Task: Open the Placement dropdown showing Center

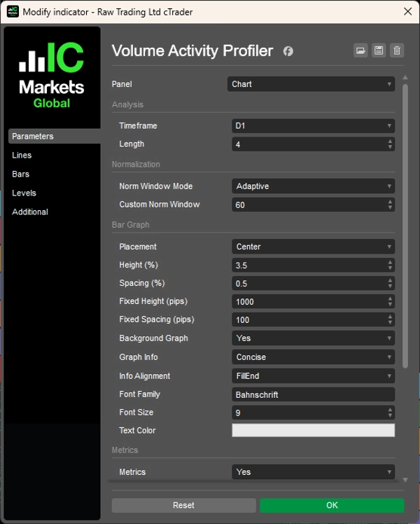Action: coord(313,247)
